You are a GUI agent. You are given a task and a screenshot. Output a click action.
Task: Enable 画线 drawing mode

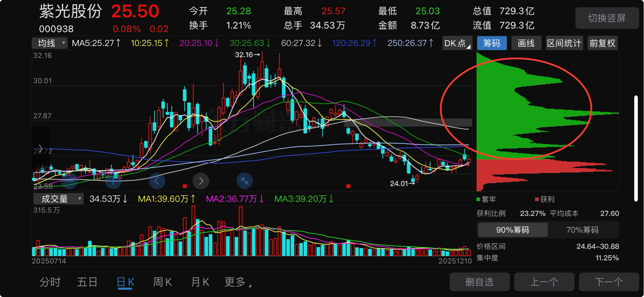point(526,43)
